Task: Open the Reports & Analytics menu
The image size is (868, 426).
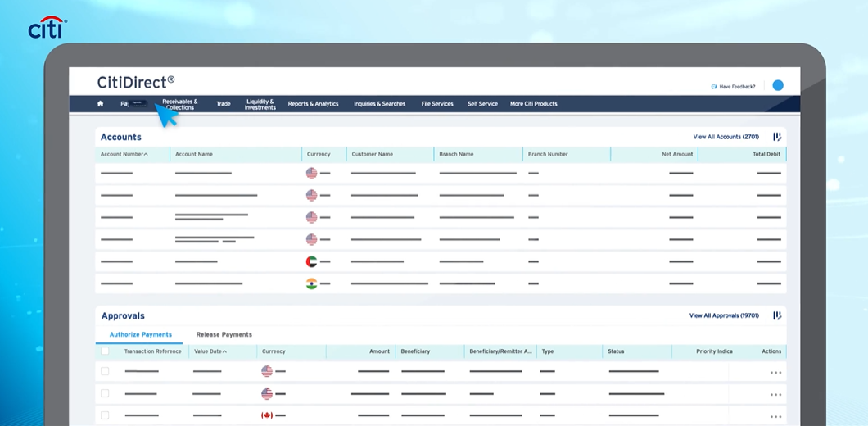Action: tap(314, 103)
